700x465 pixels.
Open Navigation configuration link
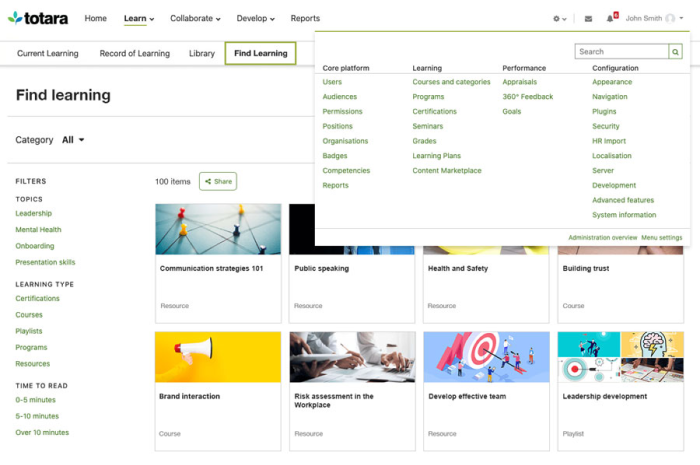(x=610, y=96)
